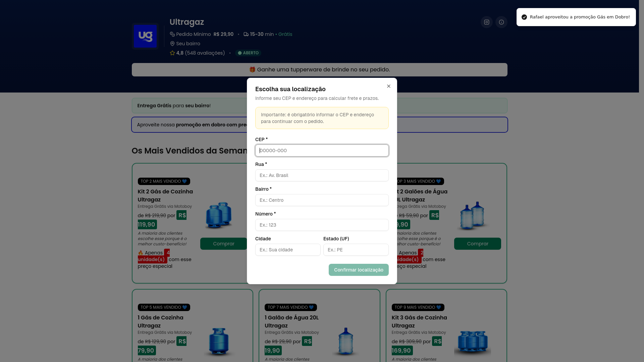The height and width of the screenshot is (362, 644).
Task: Click 548 avaliações rating text
Action: point(205,53)
